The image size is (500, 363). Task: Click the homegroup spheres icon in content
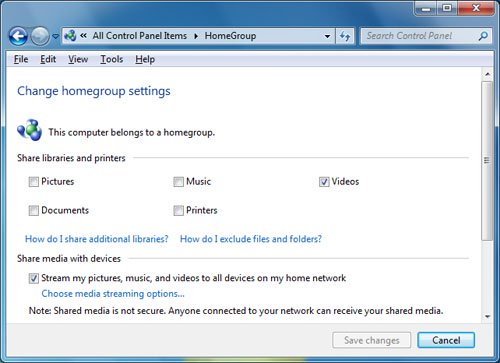click(x=29, y=130)
